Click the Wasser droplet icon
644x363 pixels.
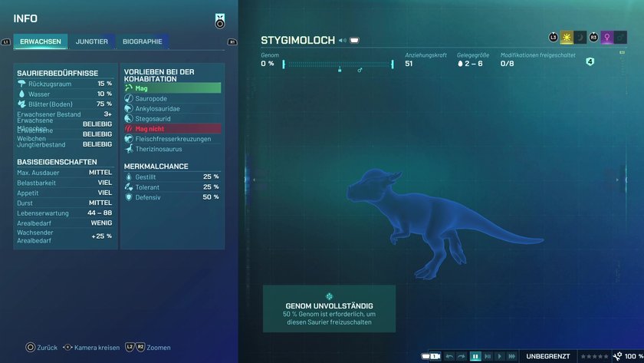[x=21, y=94]
